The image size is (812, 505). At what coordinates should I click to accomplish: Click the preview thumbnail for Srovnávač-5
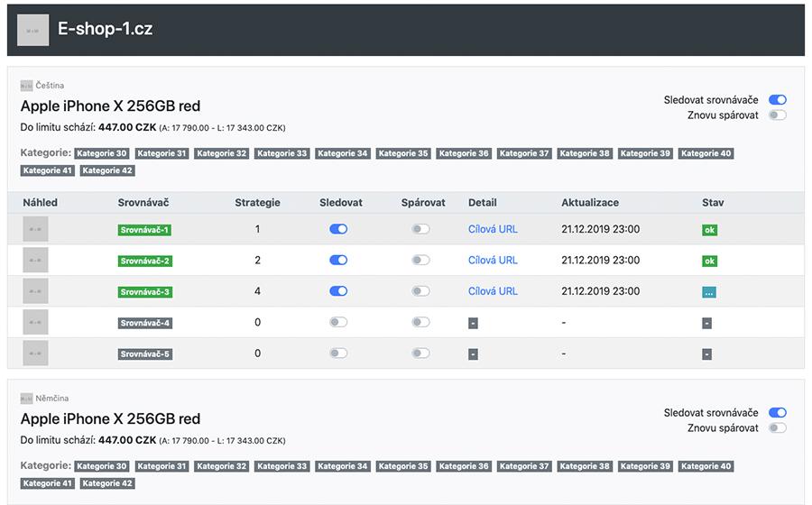35,353
